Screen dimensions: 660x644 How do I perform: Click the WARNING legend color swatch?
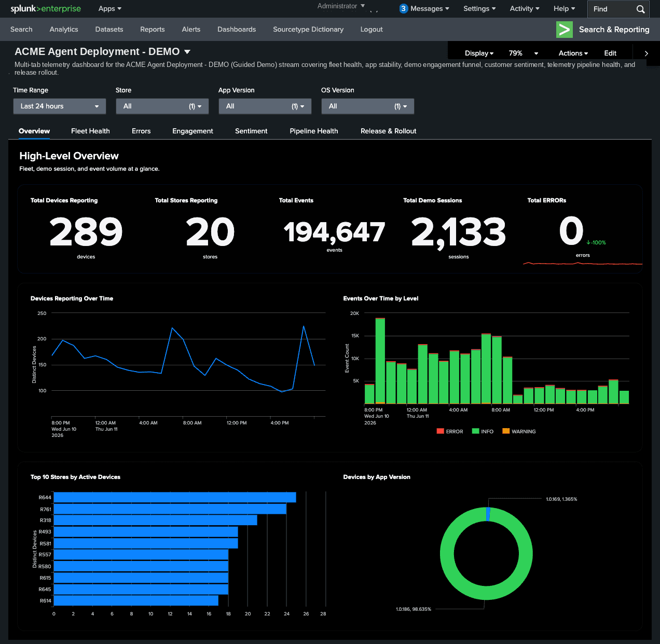tap(506, 431)
